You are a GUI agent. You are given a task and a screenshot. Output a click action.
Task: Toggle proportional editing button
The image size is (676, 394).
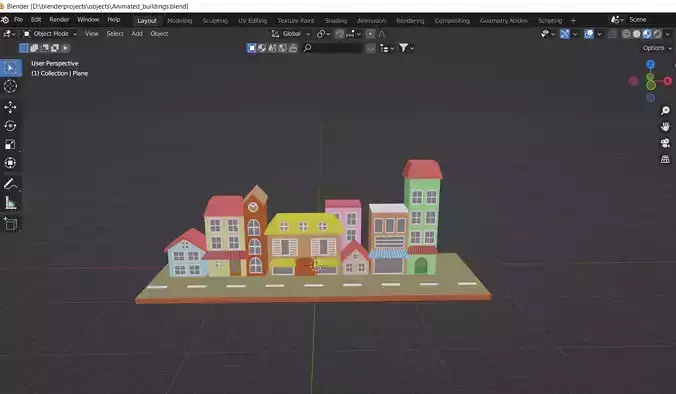(370, 34)
